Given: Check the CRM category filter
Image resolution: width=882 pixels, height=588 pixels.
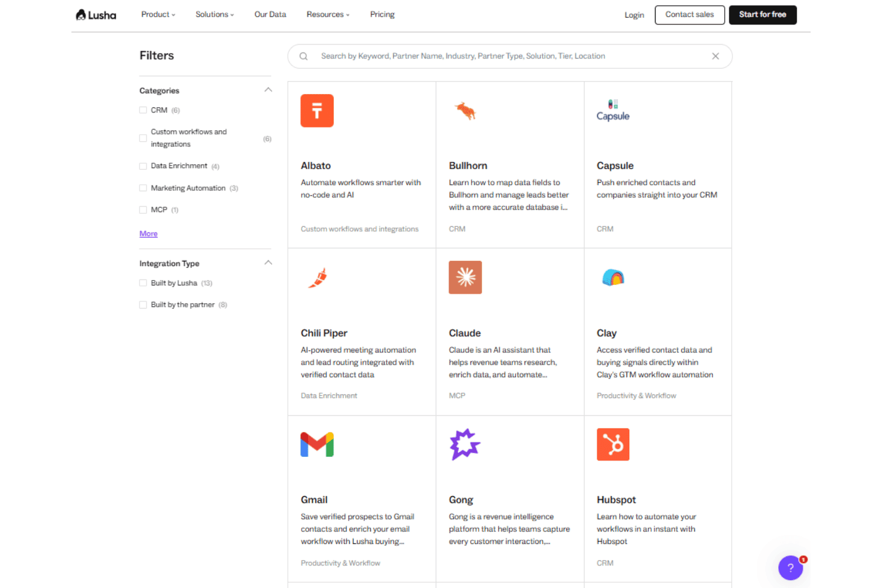Looking at the screenshot, I should tap(143, 110).
